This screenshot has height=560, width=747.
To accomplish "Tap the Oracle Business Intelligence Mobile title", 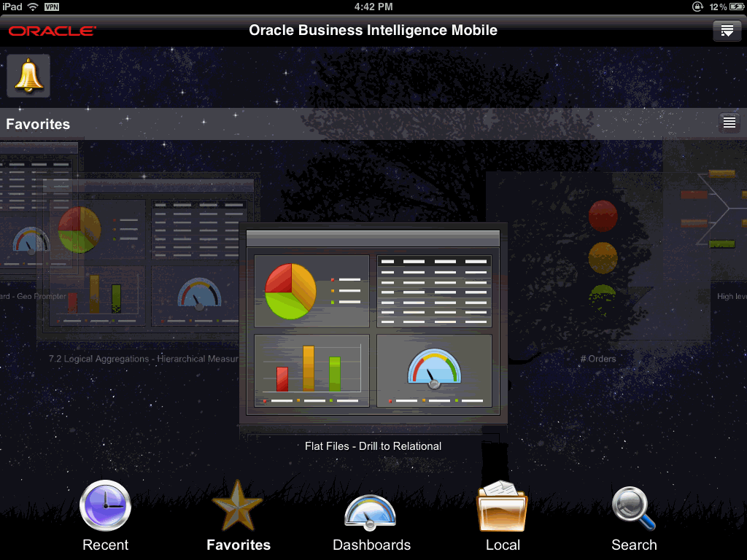I will [373, 30].
